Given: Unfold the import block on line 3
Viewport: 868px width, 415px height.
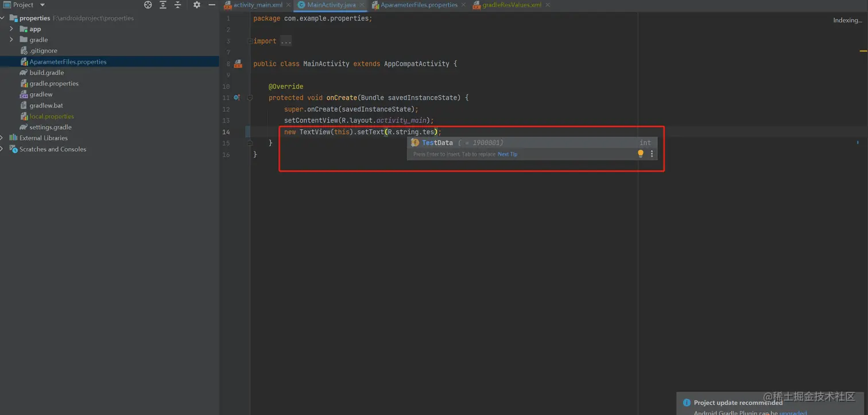Looking at the screenshot, I should tap(250, 41).
